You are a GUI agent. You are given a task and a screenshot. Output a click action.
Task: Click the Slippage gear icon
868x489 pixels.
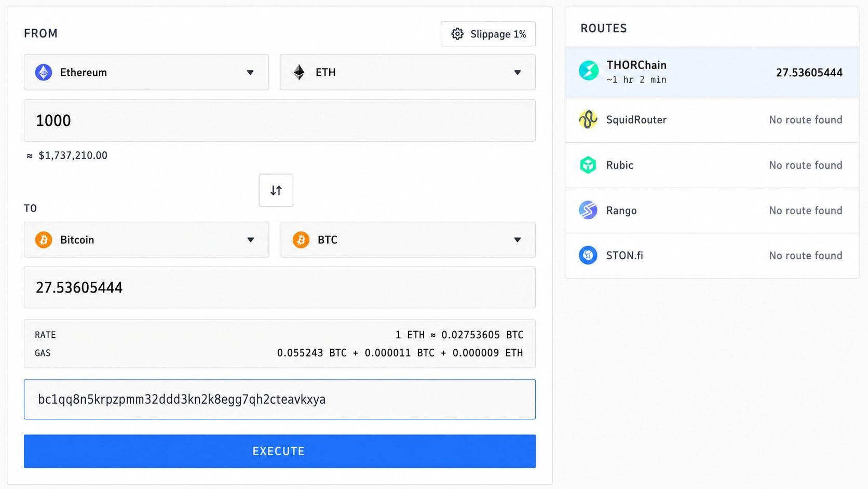457,34
